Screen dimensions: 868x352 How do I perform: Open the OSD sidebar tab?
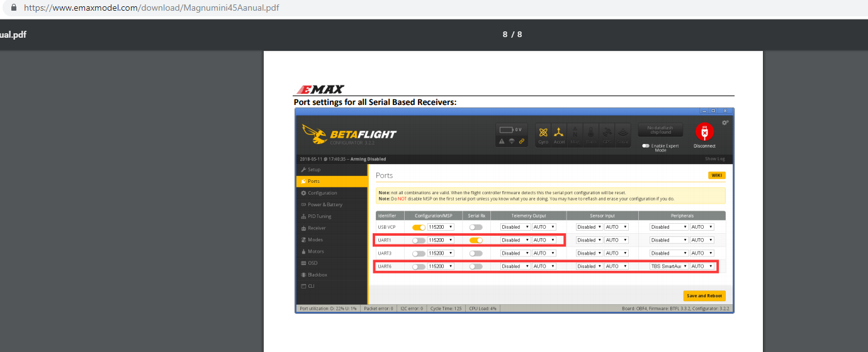(x=332, y=263)
